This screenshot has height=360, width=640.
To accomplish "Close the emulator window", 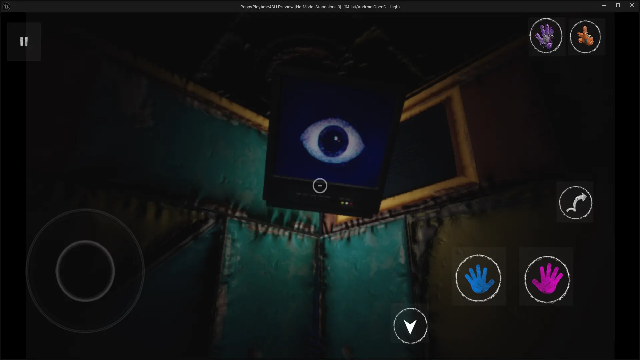I will [x=632, y=5].
